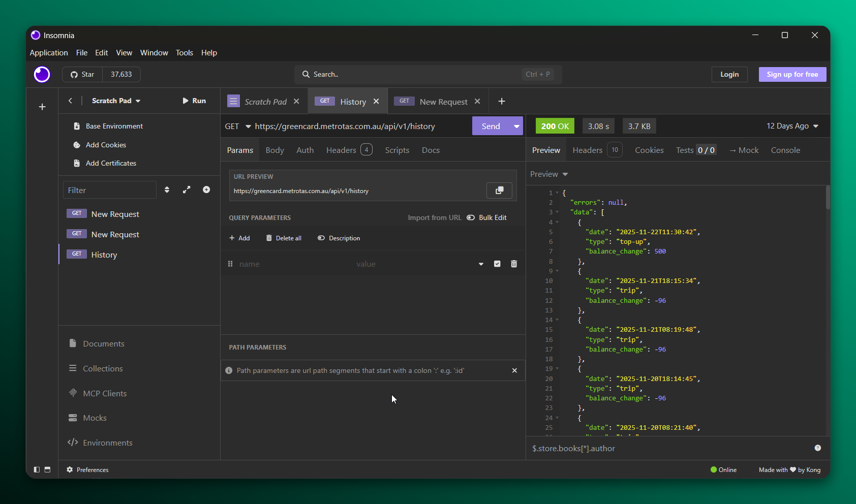Open the GET method dropdown
The width and height of the screenshot is (856, 504).
click(238, 126)
